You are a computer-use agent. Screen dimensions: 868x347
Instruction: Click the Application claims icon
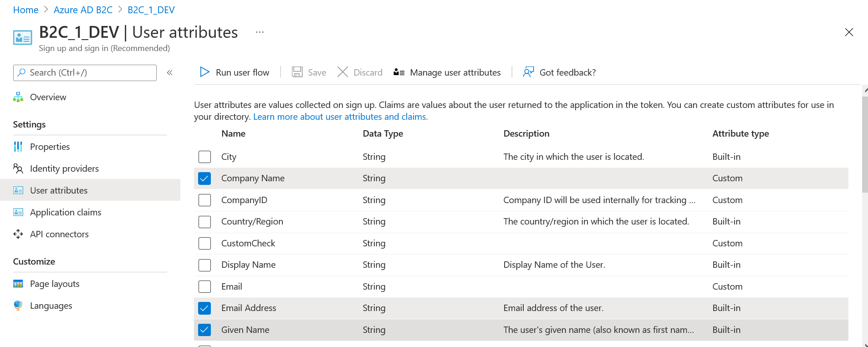pos(18,212)
